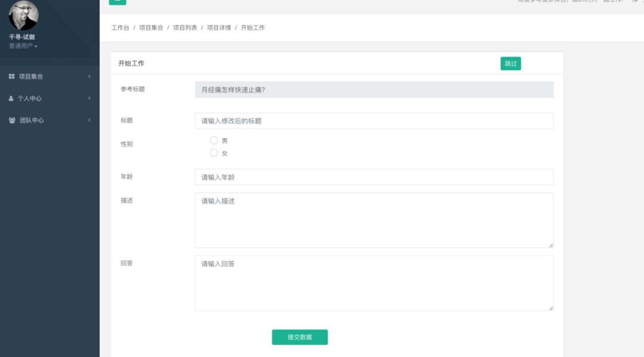Open the user avatar photo
Viewport: 644px width, 357px height.
pyautogui.click(x=23, y=15)
